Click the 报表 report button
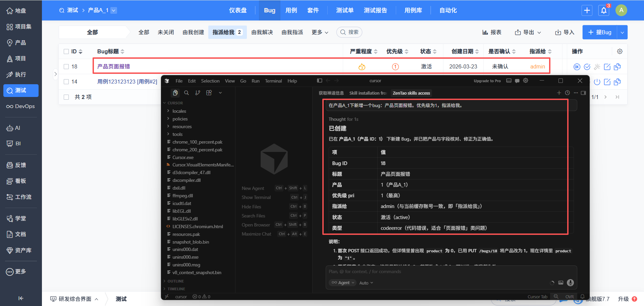 [x=492, y=32]
